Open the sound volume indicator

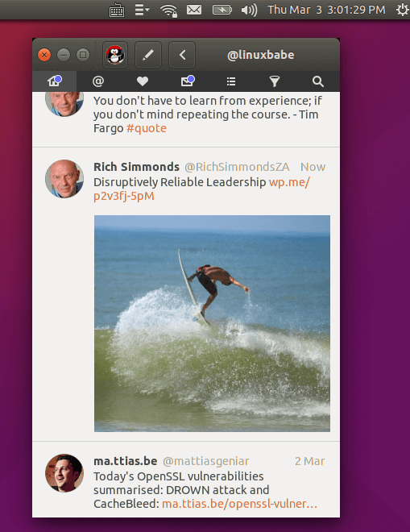pyautogui.click(x=249, y=10)
